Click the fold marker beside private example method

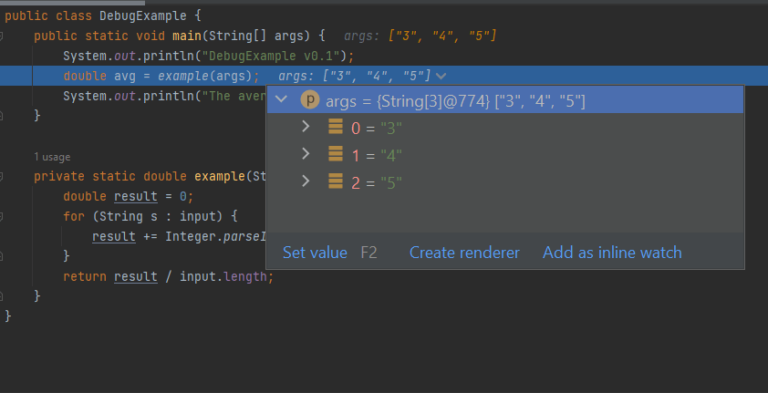(x=1, y=176)
